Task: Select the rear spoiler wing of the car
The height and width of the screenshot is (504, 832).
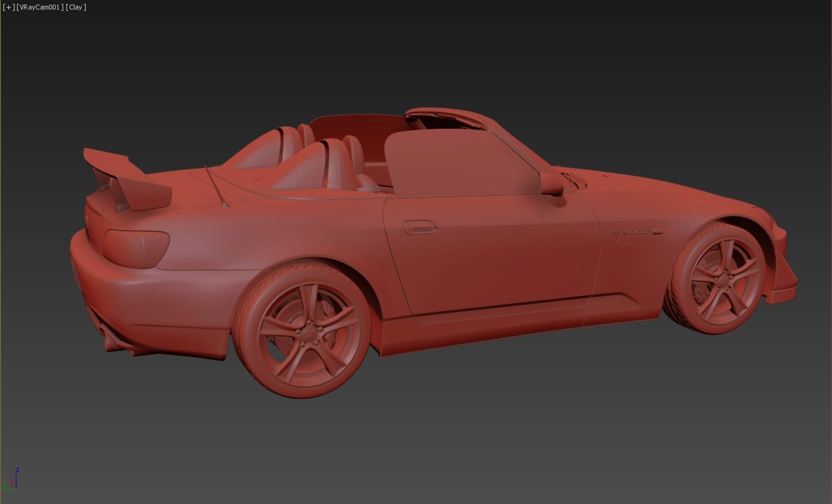Action: click(126, 180)
